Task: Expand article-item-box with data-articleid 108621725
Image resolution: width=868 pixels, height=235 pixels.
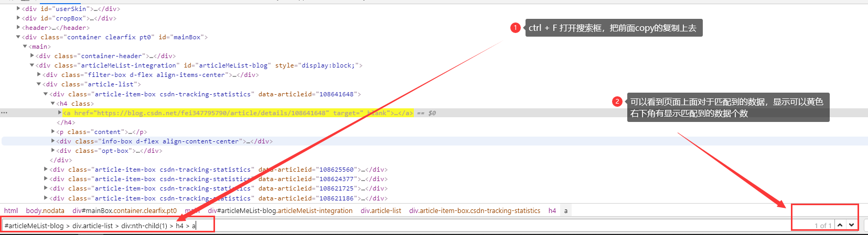Action: click(x=46, y=188)
